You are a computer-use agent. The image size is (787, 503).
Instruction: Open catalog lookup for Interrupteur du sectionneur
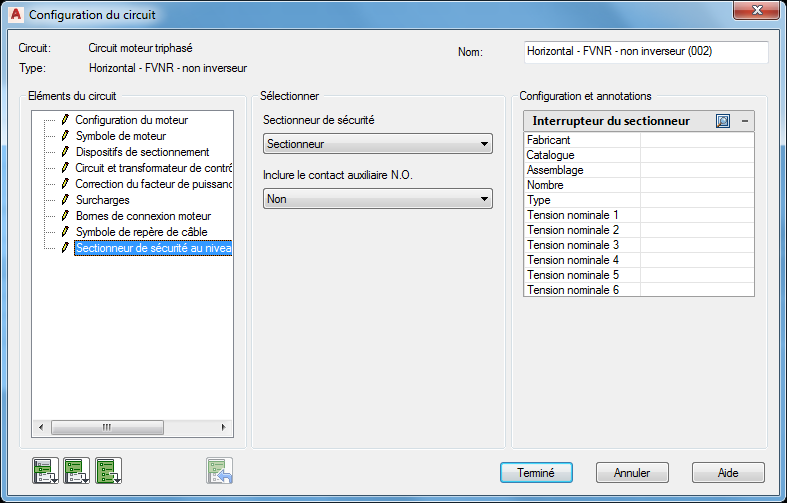(x=723, y=121)
